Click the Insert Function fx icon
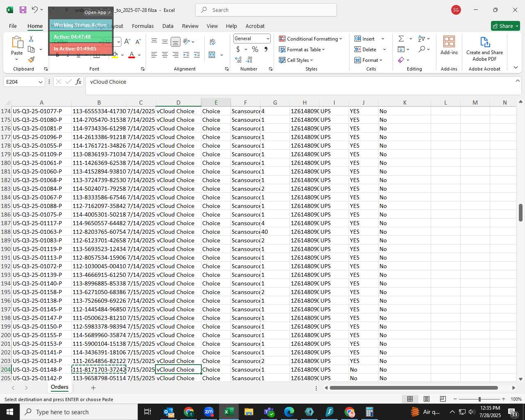The image size is (525, 420). pyautogui.click(x=78, y=82)
